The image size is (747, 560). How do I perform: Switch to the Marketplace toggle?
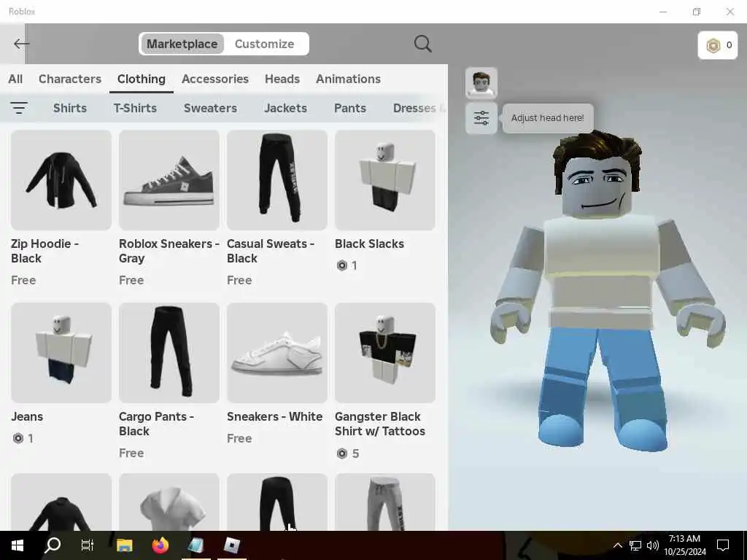[182, 44]
